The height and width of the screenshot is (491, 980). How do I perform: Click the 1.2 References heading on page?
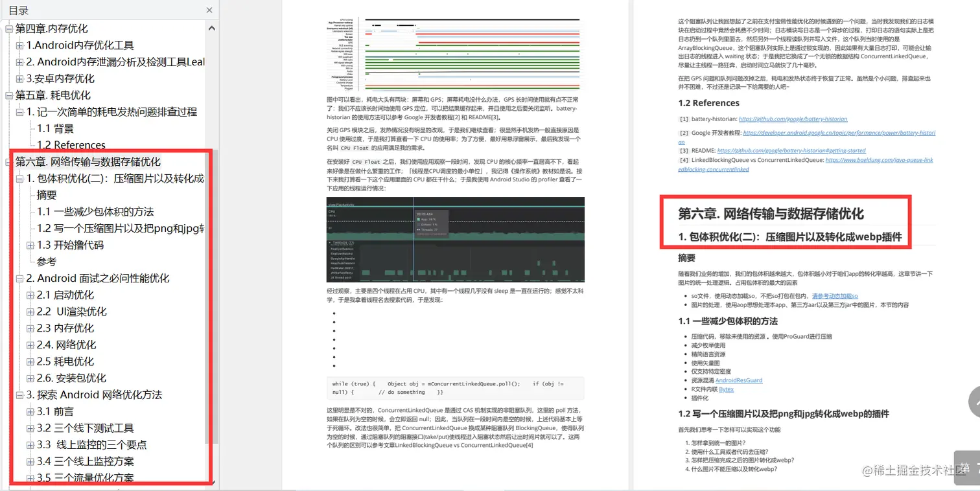point(708,103)
